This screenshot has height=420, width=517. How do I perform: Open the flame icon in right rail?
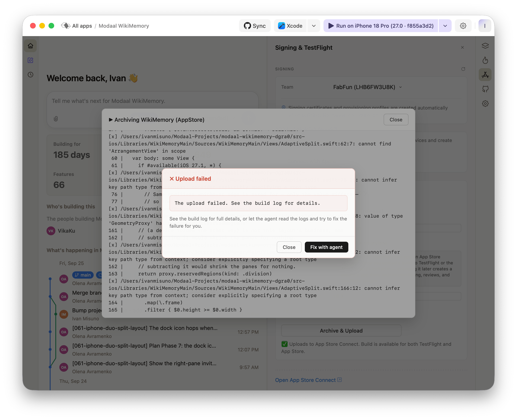pos(485,60)
